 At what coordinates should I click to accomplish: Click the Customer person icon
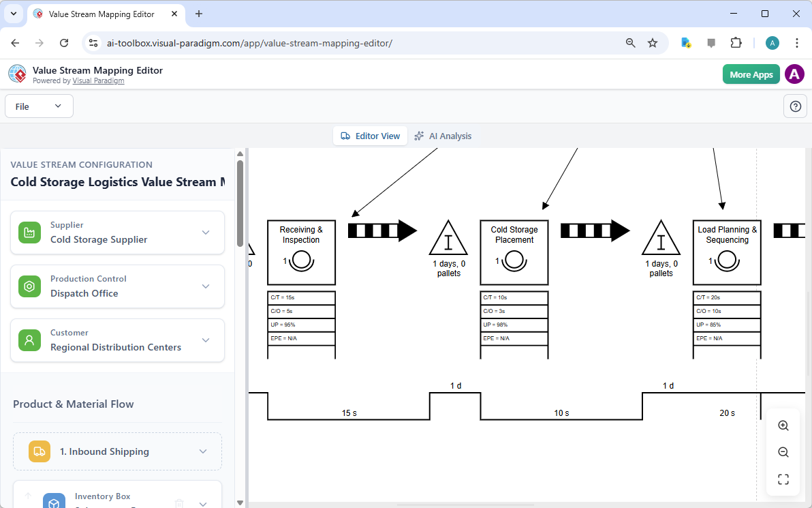pyautogui.click(x=29, y=340)
